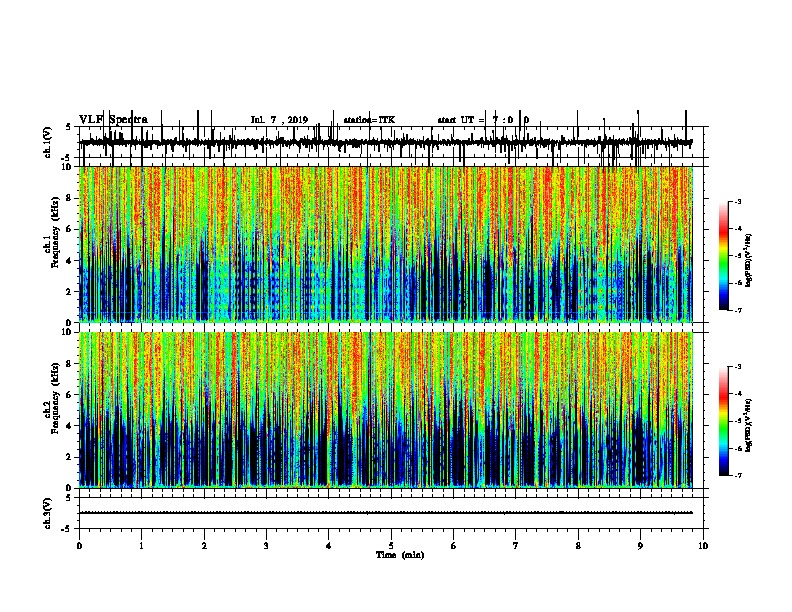Viewport: 792px width, 612px height.
Task: Click the time axis tick label "8"
Action: [578, 546]
